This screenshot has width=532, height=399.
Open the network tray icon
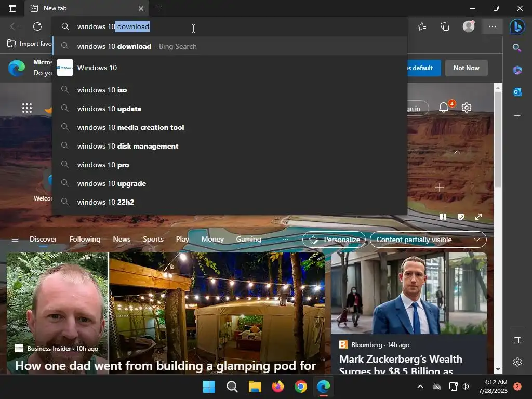click(453, 387)
